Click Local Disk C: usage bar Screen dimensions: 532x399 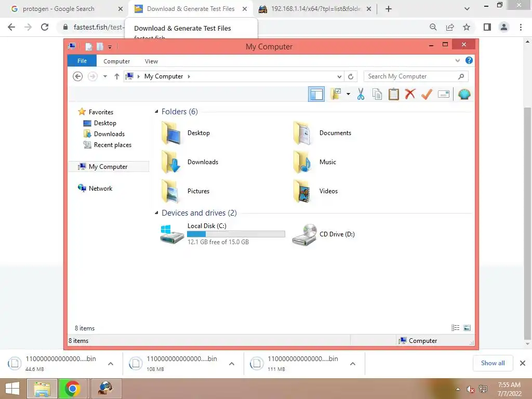[236, 234]
